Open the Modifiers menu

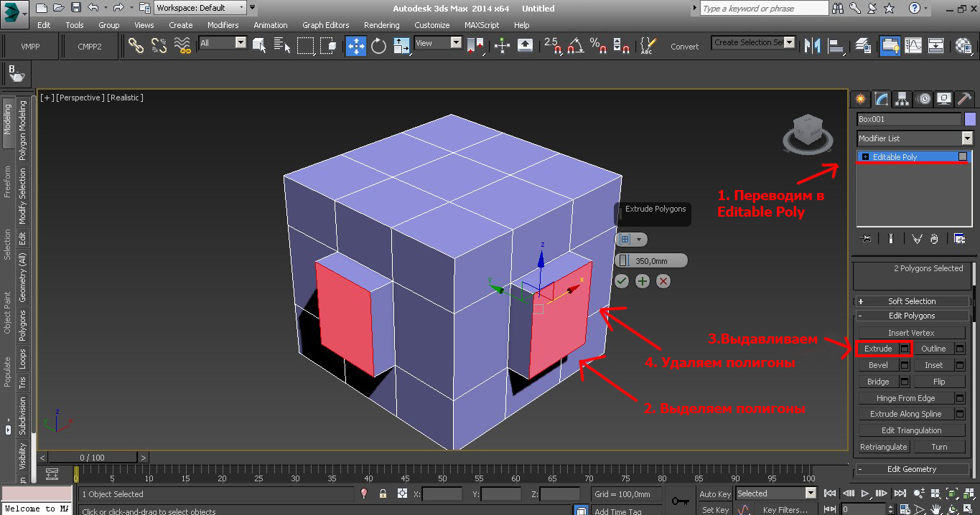point(223,25)
